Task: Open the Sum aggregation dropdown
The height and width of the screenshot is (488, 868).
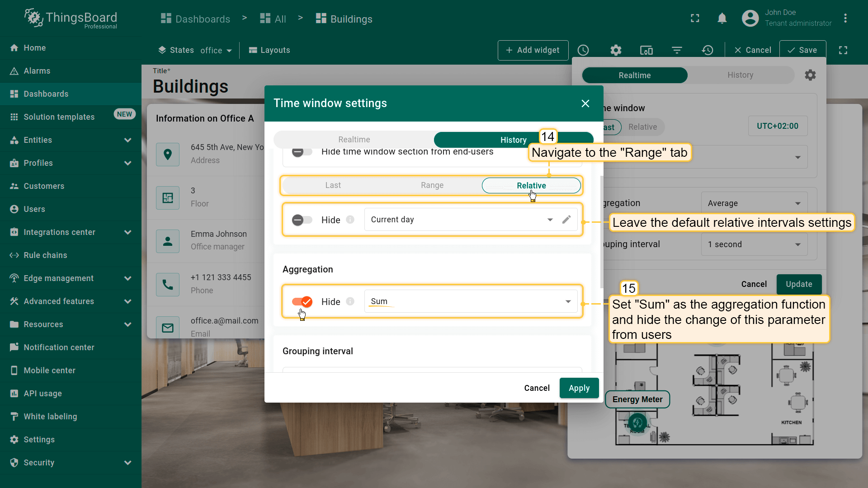Action: tap(470, 301)
